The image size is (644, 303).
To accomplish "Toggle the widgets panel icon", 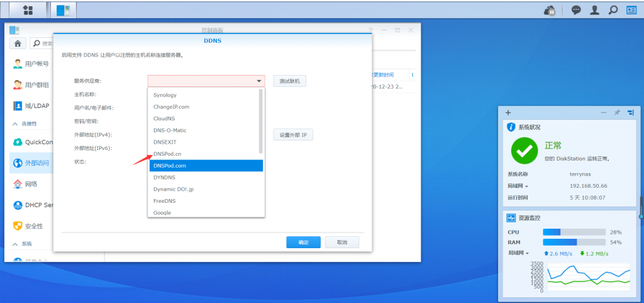I will [x=631, y=10].
